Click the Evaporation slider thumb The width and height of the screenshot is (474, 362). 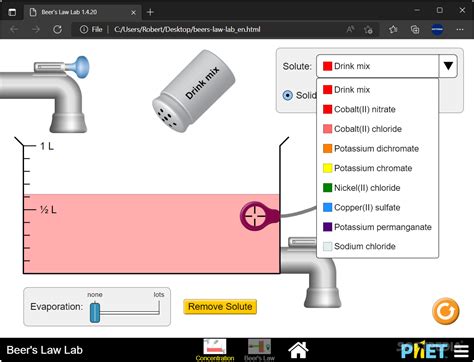(x=95, y=312)
